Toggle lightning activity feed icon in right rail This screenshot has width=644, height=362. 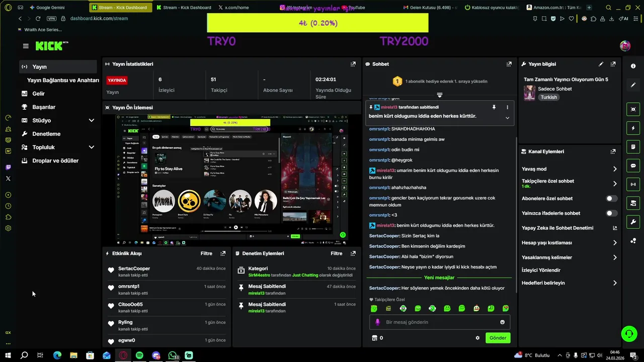coord(633,128)
